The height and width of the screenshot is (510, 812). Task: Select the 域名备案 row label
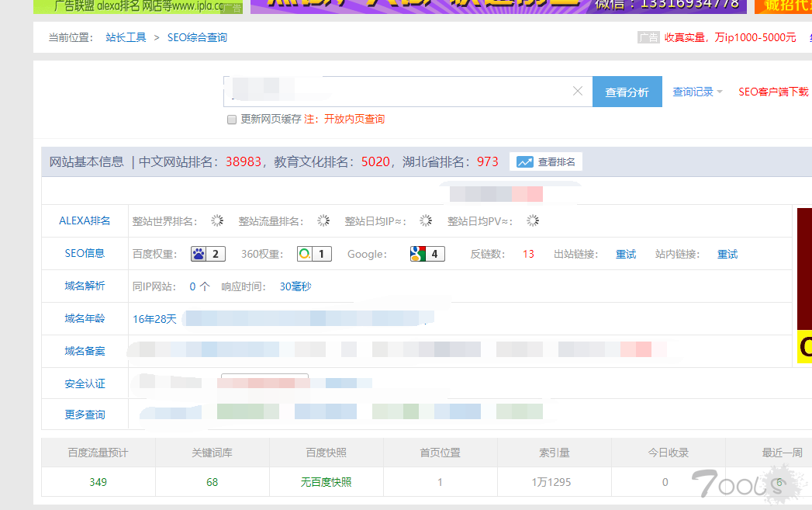pos(85,351)
